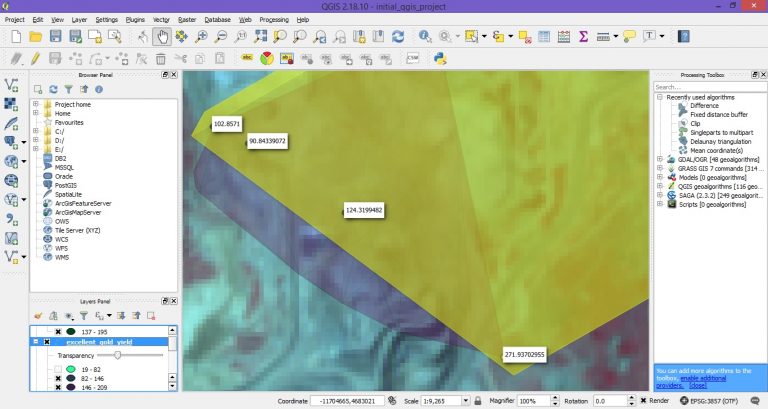768x409 pixels.
Task: Click the Zoom In magnifier tool
Action: [201, 36]
